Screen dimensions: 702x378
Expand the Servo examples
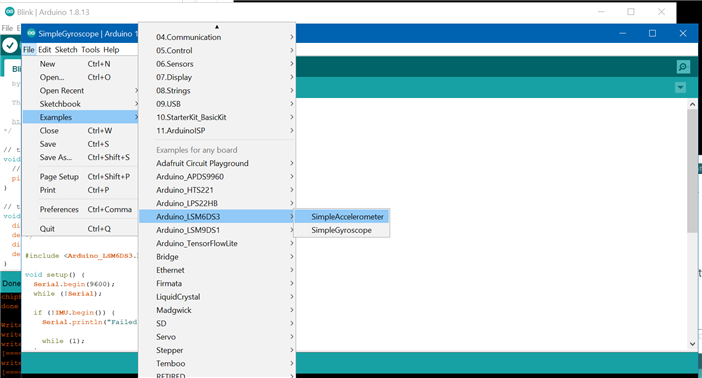(217, 337)
